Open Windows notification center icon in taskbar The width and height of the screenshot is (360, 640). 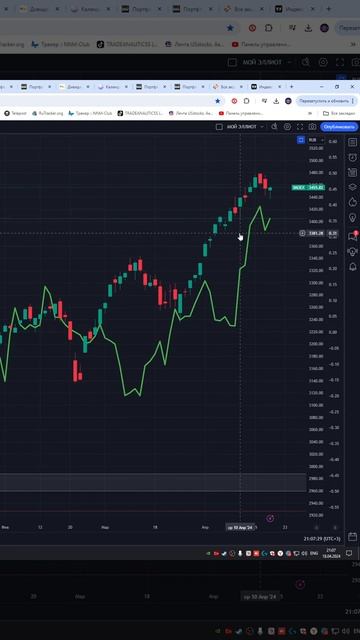[x=349, y=553]
